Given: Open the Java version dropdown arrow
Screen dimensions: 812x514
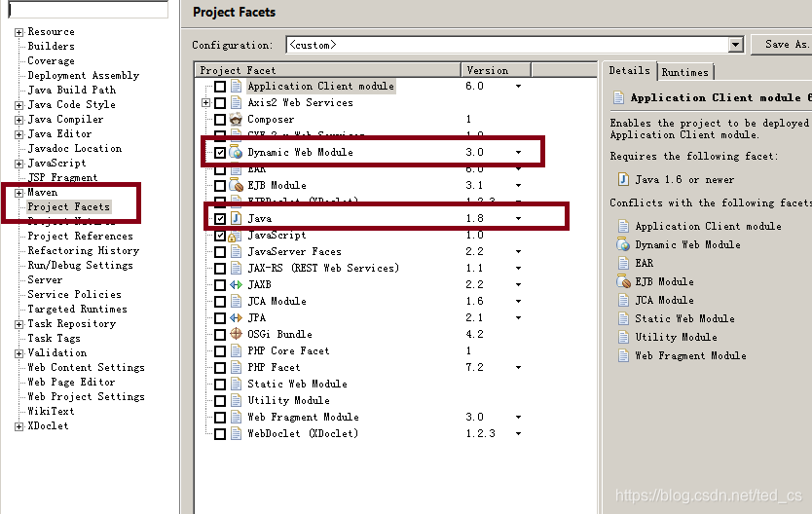Looking at the screenshot, I should pos(518,219).
